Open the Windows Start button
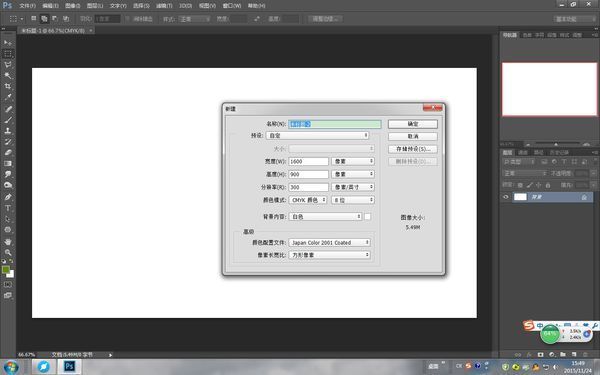Screen dimensions: 600x375 tap(11, 367)
